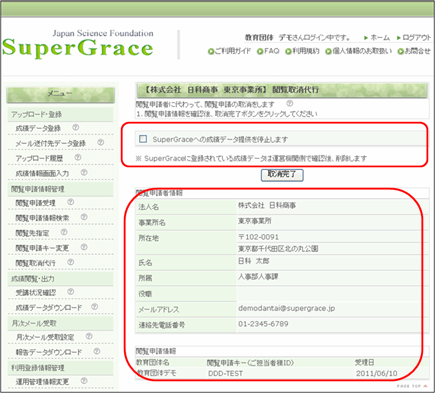The image size is (435, 393).
Task: Click 日科 太郎 name value
Action: (254, 261)
